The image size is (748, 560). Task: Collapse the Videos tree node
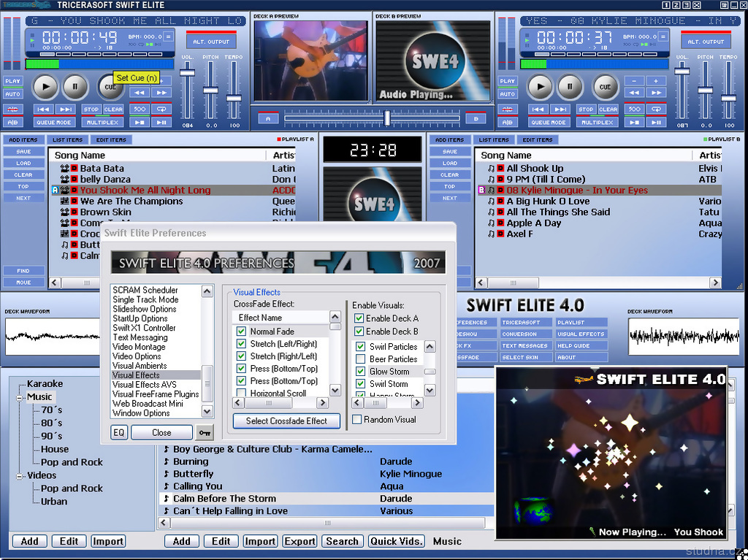[20, 475]
